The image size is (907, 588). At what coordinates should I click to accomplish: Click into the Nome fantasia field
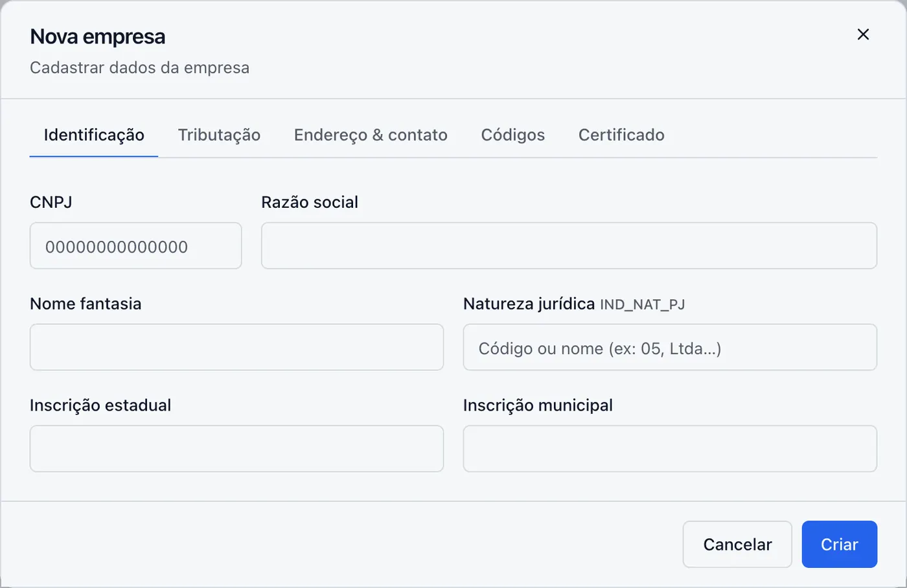coord(236,347)
